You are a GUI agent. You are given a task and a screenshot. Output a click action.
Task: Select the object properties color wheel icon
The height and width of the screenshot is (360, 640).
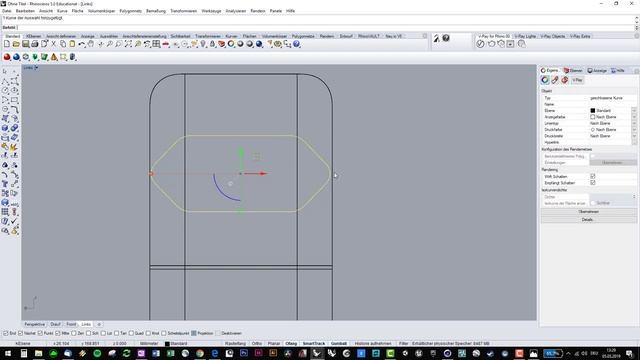(x=545, y=80)
